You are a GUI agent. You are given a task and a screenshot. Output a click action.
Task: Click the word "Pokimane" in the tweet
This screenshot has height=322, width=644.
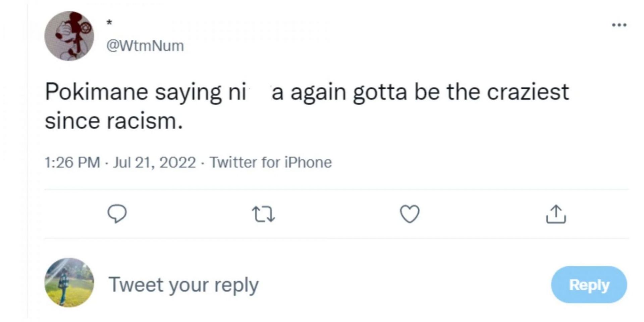pos(96,92)
